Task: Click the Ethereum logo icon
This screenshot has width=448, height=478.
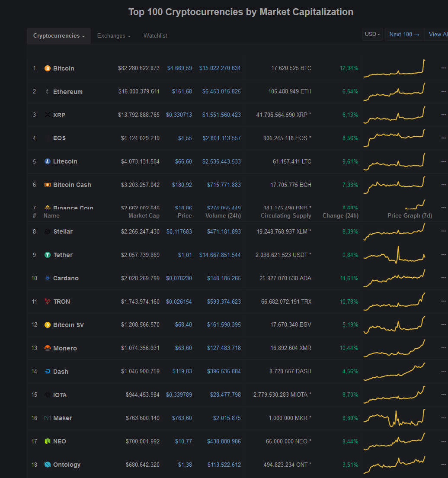Action: point(48,91)
